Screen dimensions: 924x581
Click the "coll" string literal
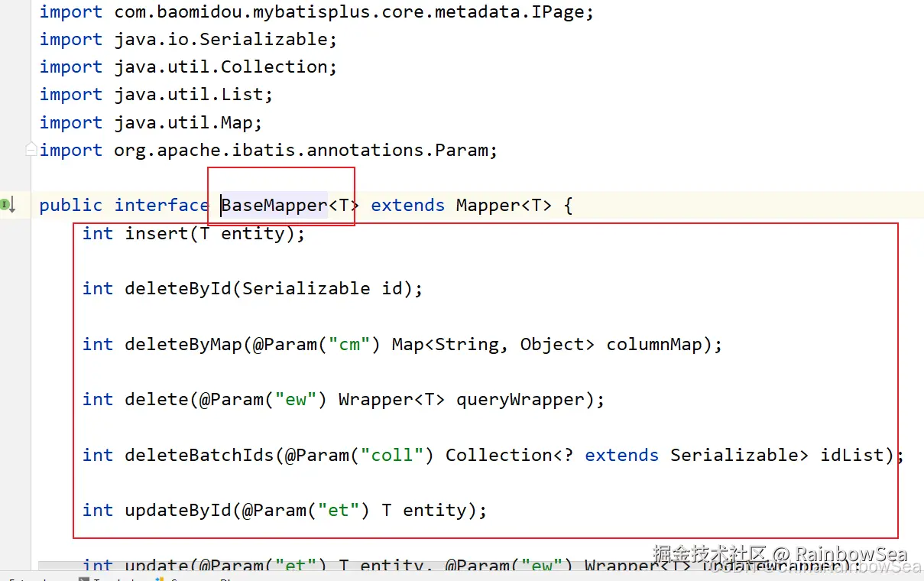point(392,455)
